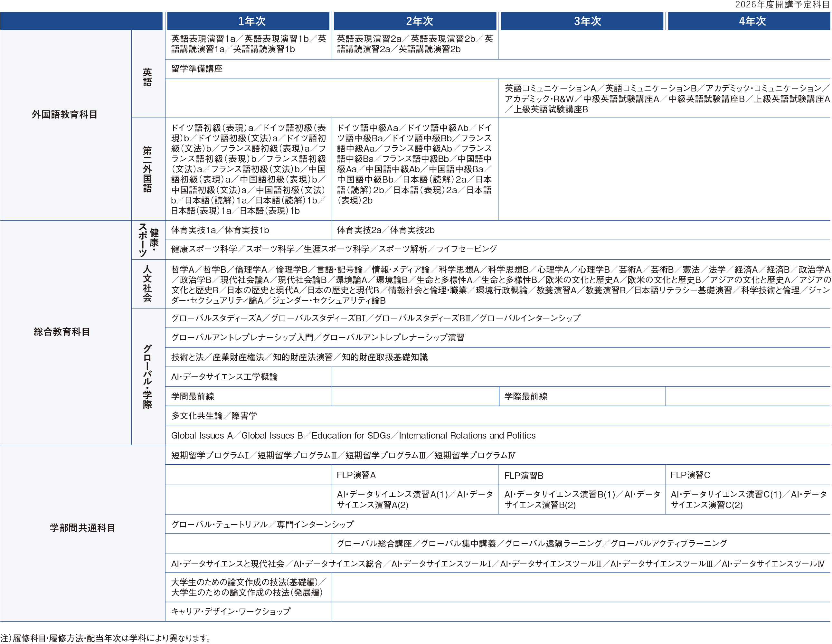Image resolution: width=832 pixels, height=644 pixels.
Task: Click the 第二外国語 subcategory label
Action: tap(148, 169)
